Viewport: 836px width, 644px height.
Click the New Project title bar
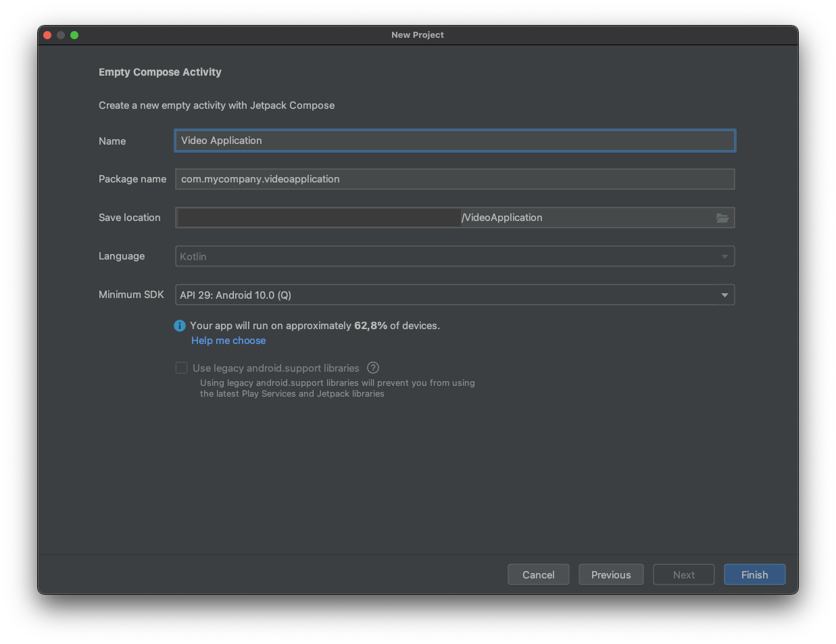click(417, 35)
